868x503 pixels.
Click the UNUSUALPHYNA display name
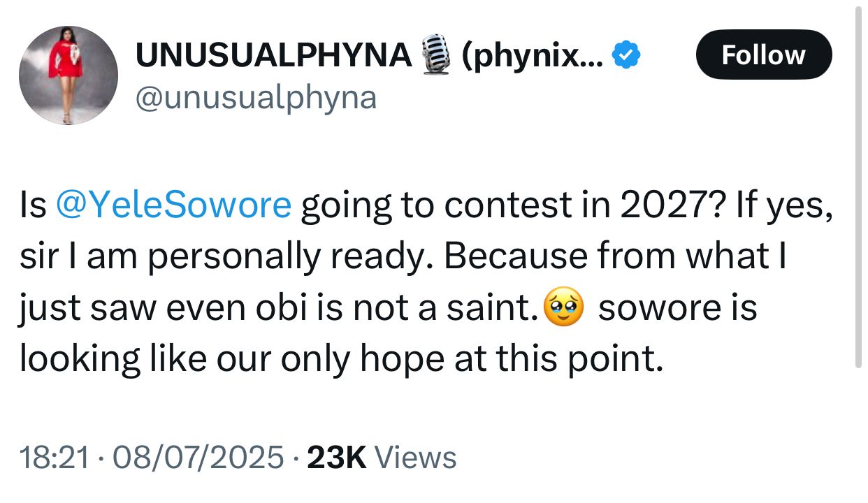click(273, 54)
